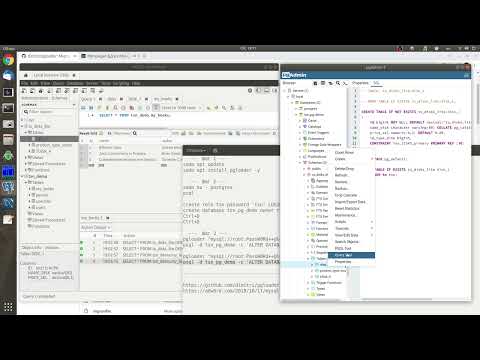Save the script in query editor toolbar

pos(91,108)
